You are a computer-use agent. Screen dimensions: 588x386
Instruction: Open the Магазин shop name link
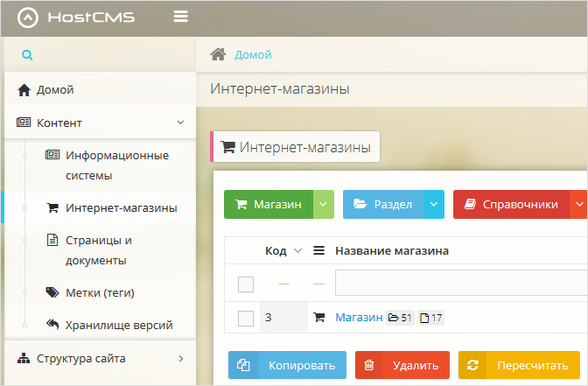point(359,318)
